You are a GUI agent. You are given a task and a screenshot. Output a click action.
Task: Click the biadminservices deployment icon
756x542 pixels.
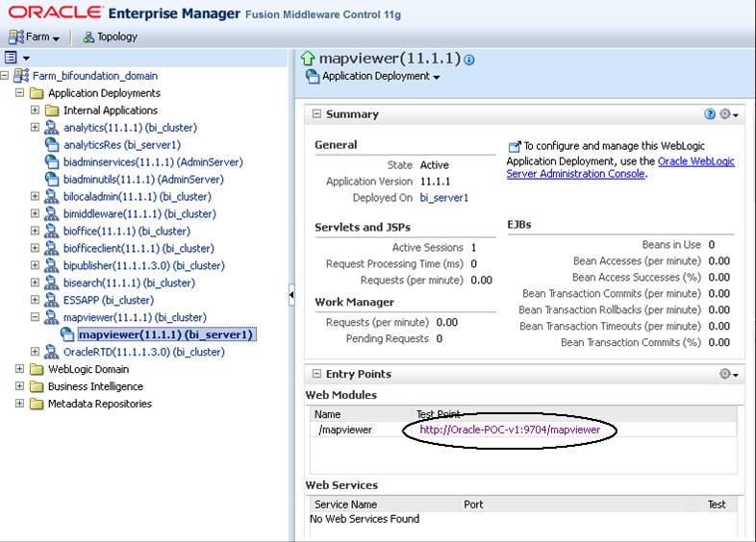pos(52,161)
